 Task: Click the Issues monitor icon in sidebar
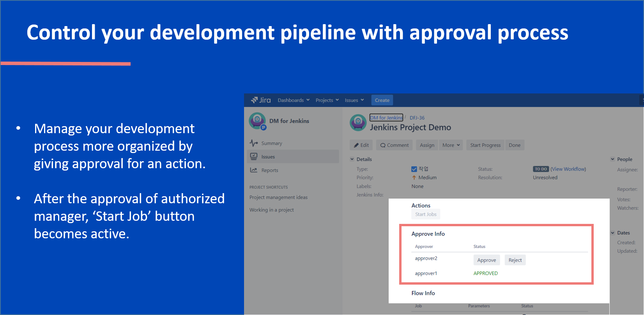click(x=254, y=157)
